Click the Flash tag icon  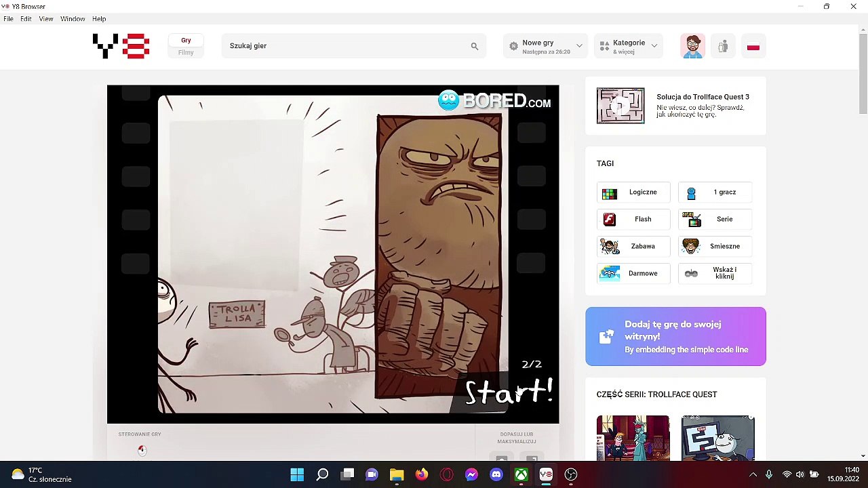click(610, 219)
